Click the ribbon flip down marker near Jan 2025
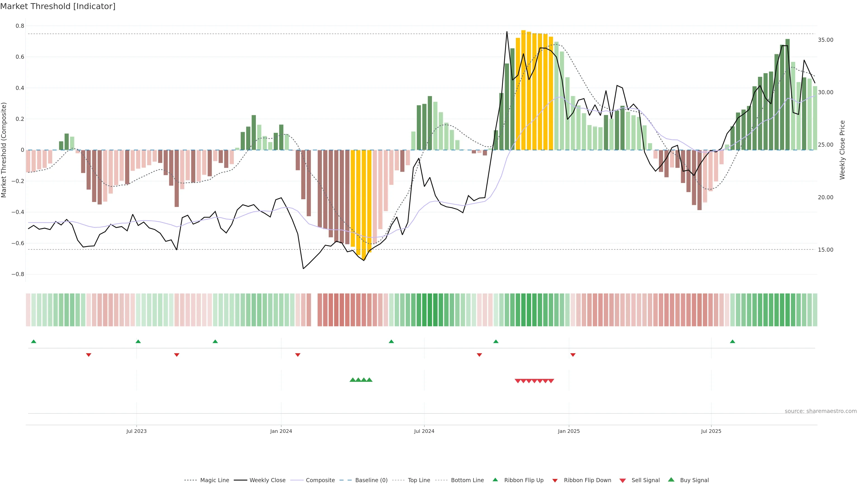 (x=573, y=355)
